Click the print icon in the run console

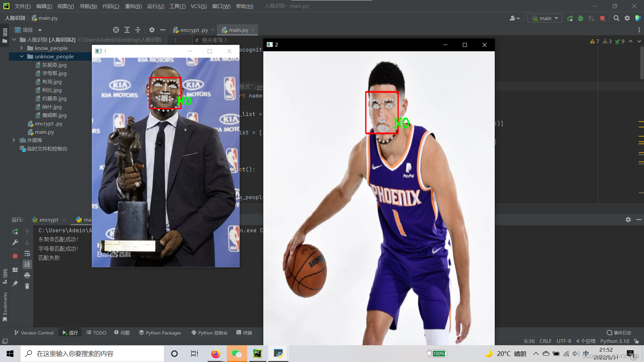27,276
